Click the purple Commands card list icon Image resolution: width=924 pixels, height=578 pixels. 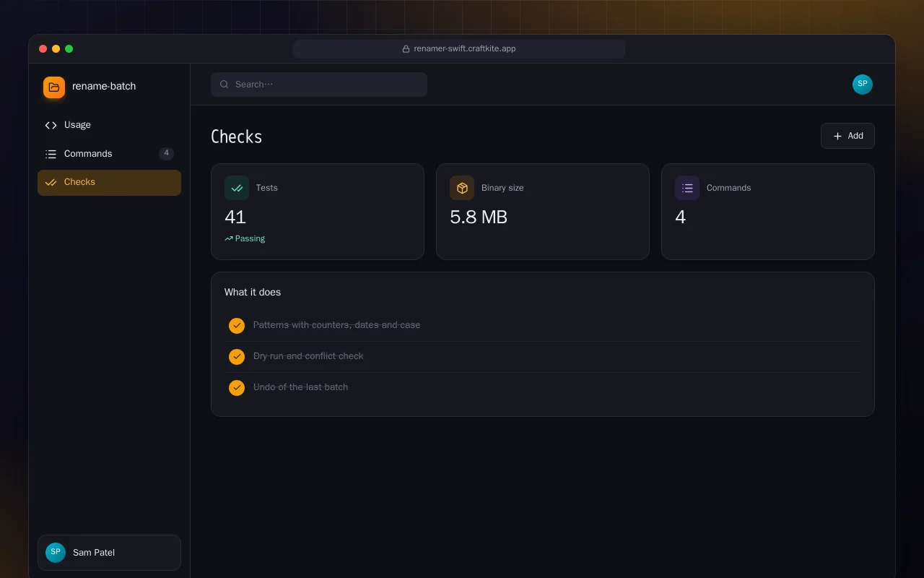click(687, 188)
